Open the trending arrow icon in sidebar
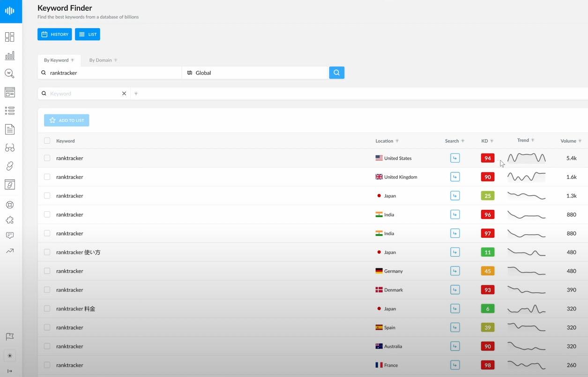 coord(10,251)
